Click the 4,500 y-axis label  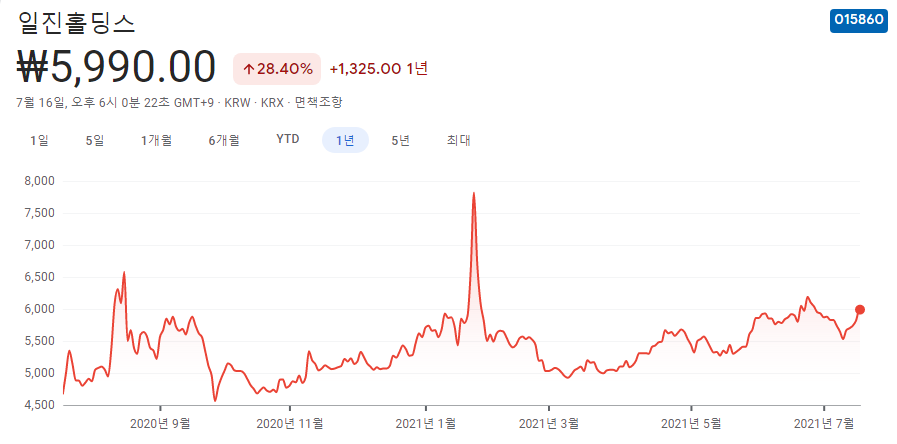click(41, 406)
